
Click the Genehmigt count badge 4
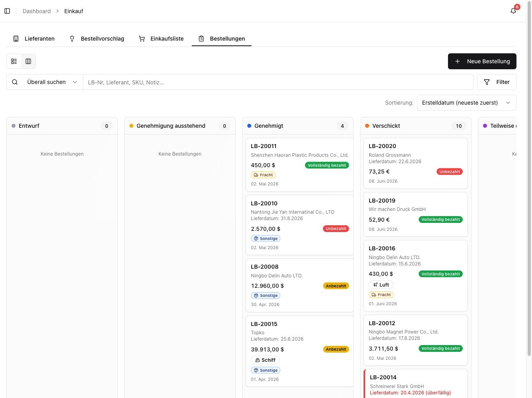tap(342, 126)
